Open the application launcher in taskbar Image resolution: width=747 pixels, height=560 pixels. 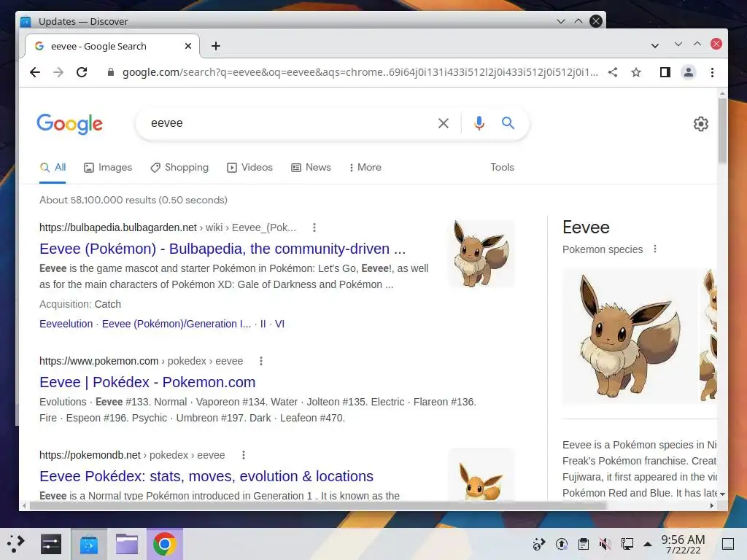16,544
